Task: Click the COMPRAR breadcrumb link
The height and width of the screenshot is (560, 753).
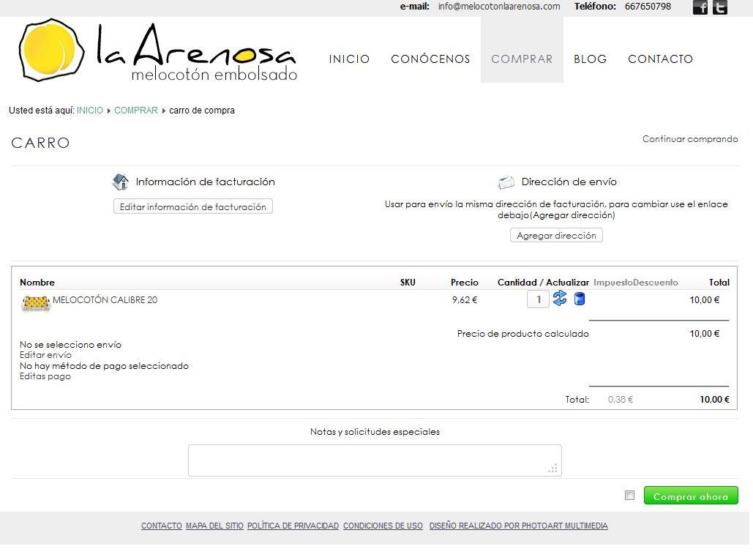Action: 136,111
